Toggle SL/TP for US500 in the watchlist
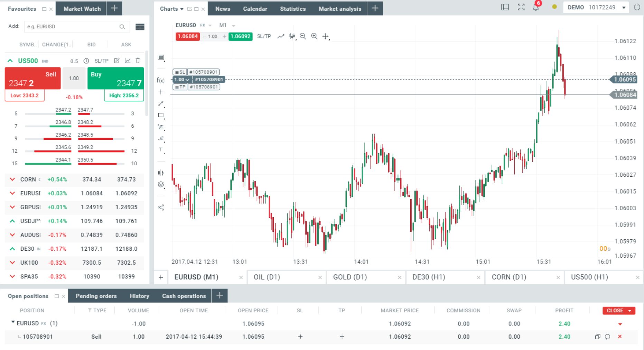This screenshot has width=644, height=350. pos(101,61)
